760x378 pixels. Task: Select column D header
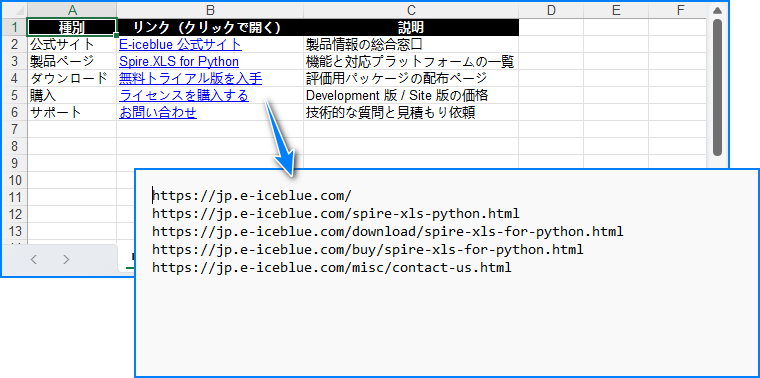(551, 10)
